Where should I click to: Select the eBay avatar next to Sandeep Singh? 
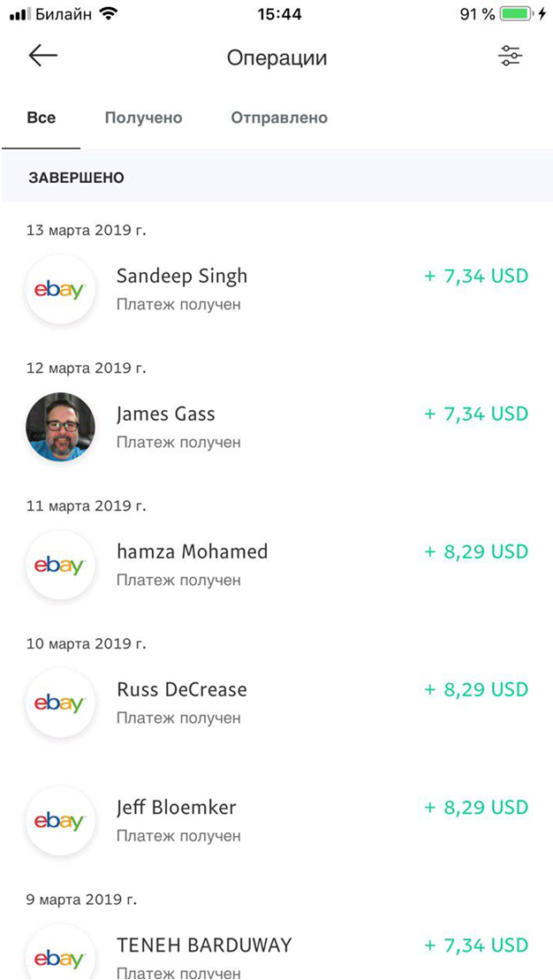60,289
